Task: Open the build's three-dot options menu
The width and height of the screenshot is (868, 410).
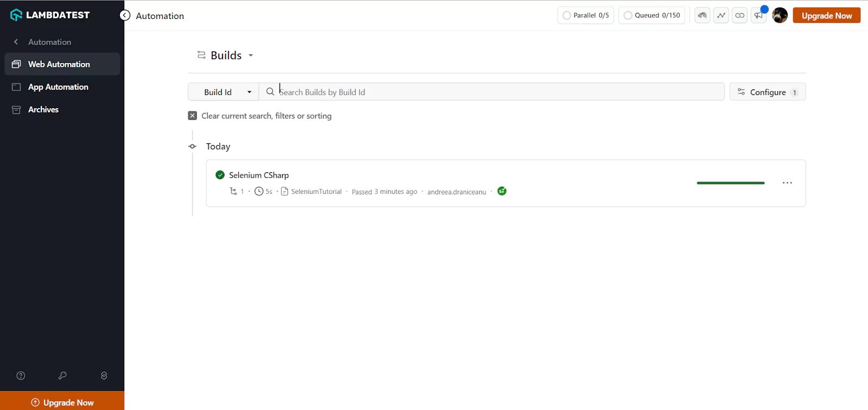Action: [x=787, y=183]
